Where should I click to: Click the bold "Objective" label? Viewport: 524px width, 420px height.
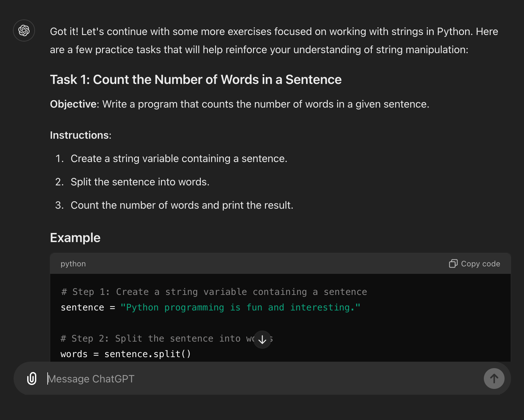tap(73, 104)
